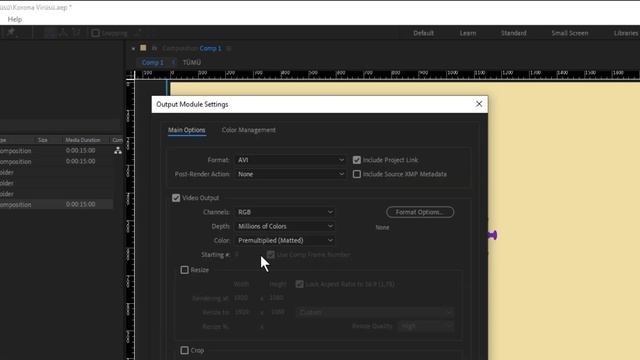The image size is (640, 360).
Task: Enable Include Source XMP Metadata
Action: (x=357, y=174)
